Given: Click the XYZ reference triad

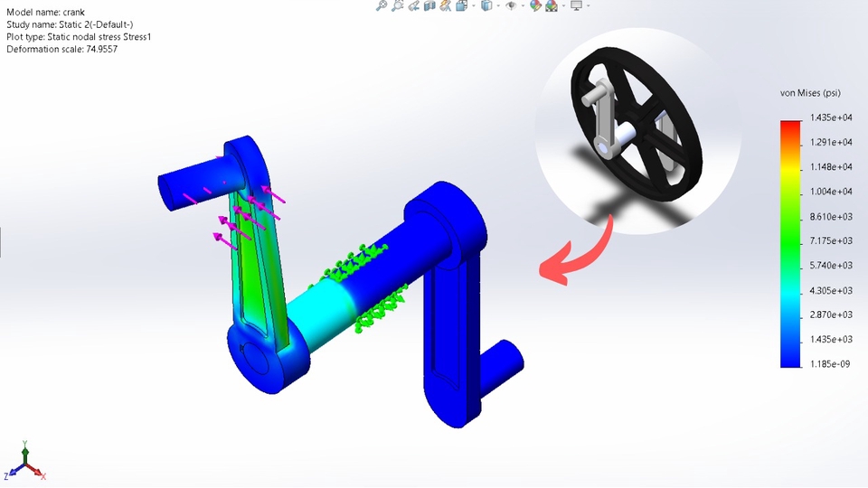Looking at the screenshot, I should (x=25, y=462).
